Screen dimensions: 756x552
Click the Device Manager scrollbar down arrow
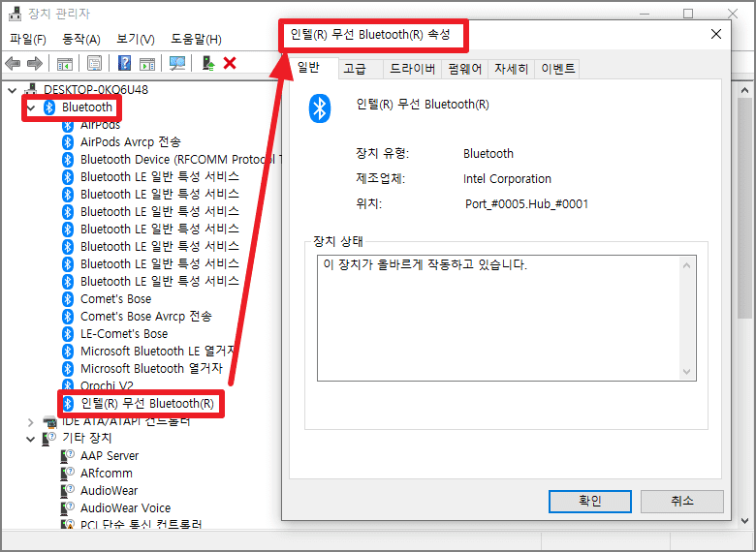coord(745,521)
